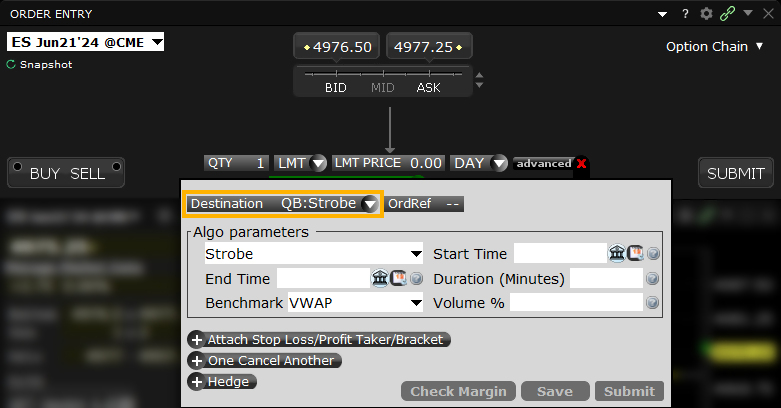This screenshot has height=408, width=781.
Task: Close the advanced panel with red X
Action: pyautogui.click(x=581, y=163)
